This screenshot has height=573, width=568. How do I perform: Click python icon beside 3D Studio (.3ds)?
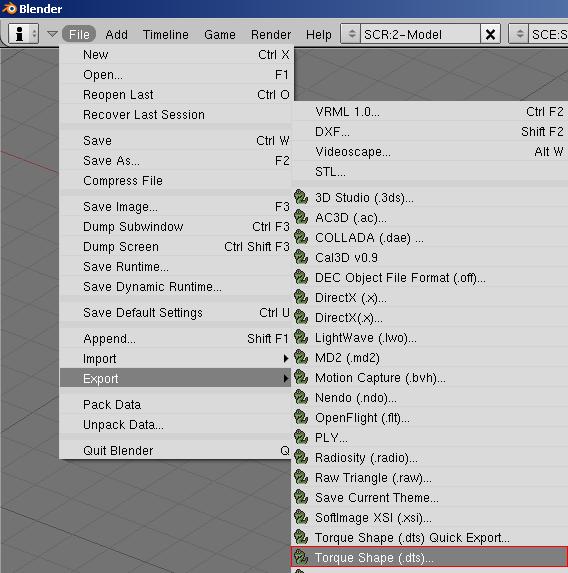pos(301,197)
